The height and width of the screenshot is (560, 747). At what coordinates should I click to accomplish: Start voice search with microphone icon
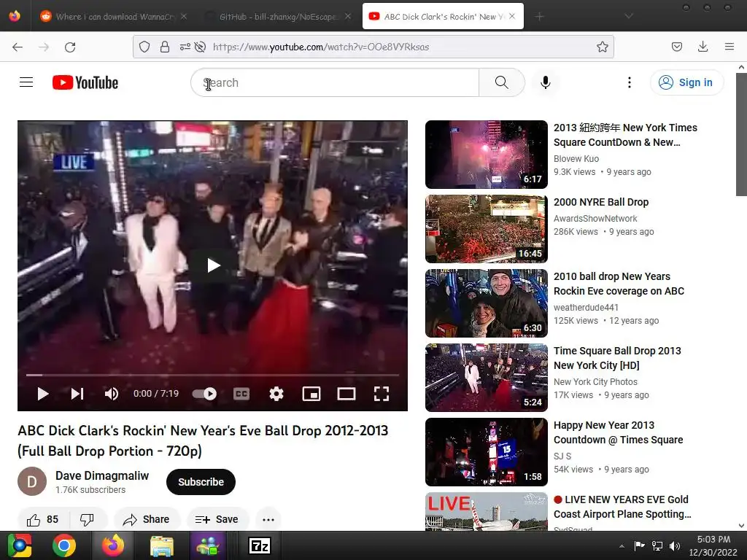tap(546, 82)
